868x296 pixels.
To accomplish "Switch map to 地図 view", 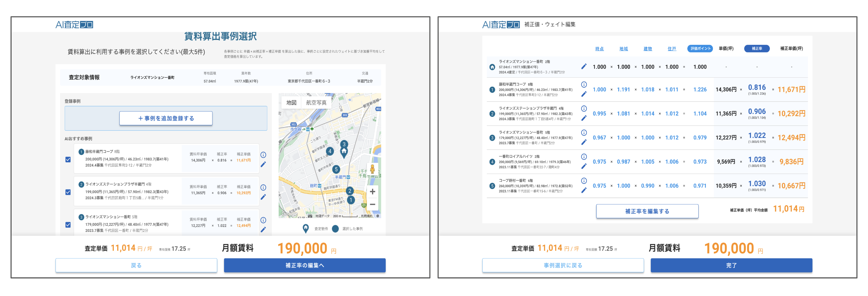I will tap(291, 103).
